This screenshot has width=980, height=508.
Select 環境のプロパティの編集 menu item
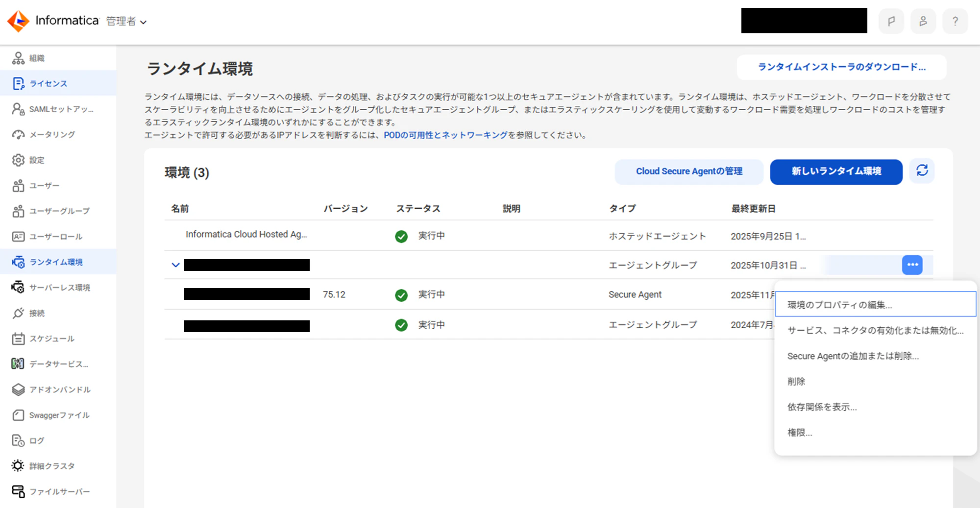point(876,305)
